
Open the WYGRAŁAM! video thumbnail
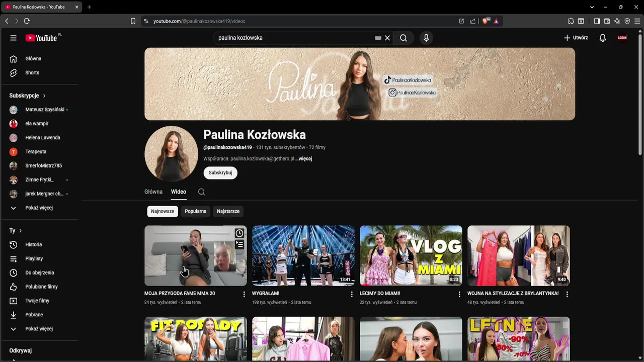[x=303, y=255]
